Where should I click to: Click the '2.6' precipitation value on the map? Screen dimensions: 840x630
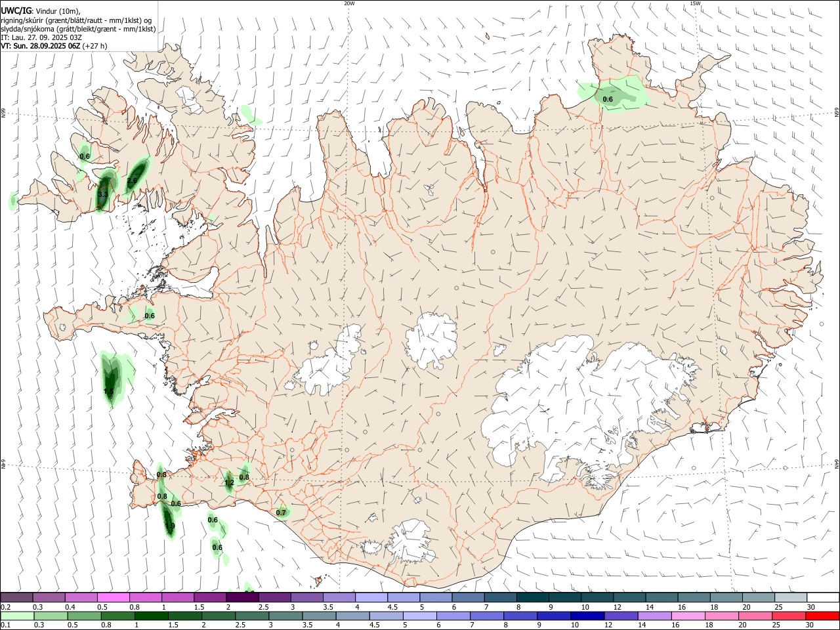click(132, 180)
